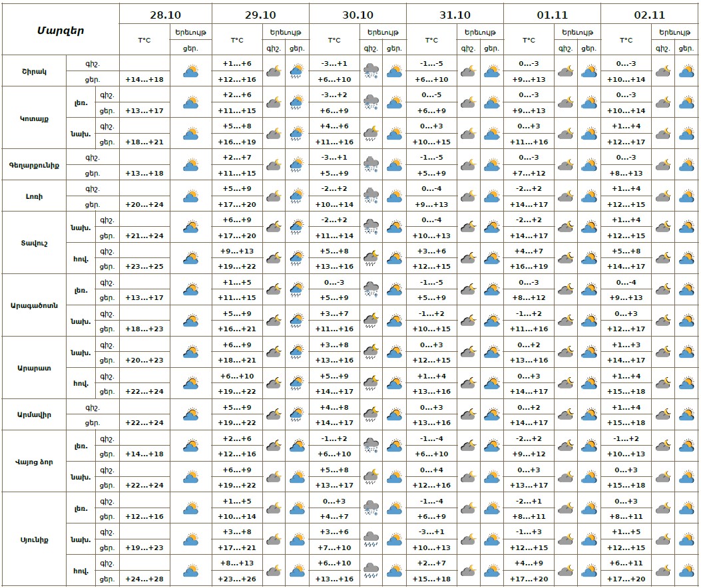Click the +20...+24 temperature for Լոռի
The width and height of the screenshot is (701, 588).
pos(144,204)
